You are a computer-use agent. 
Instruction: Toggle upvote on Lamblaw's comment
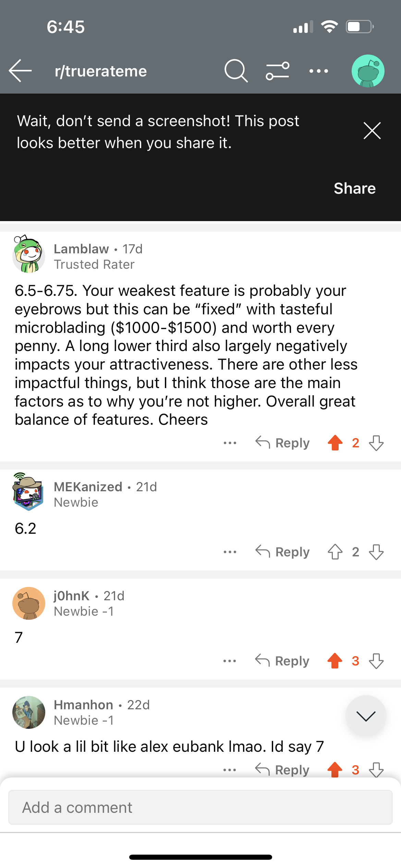[x=335, y=443]
